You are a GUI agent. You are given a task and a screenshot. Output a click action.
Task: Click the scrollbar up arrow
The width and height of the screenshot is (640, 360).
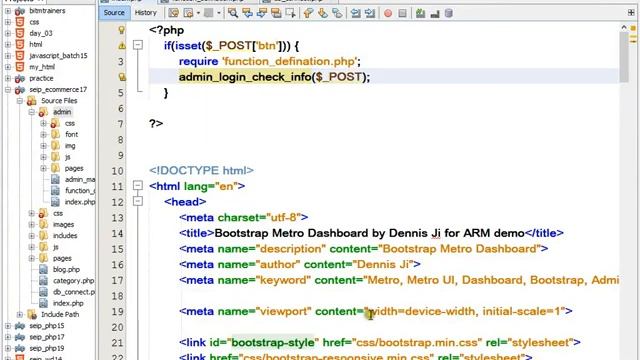(624, 27)
